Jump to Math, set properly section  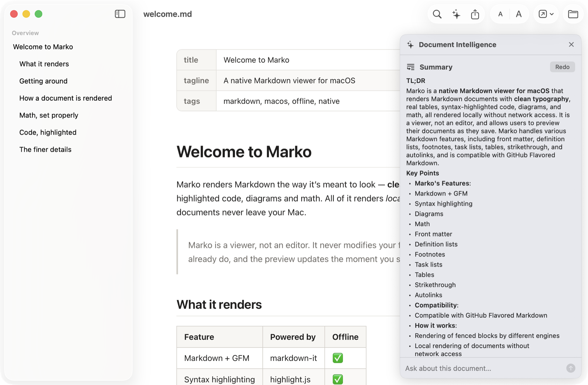(x=49, y=115)
